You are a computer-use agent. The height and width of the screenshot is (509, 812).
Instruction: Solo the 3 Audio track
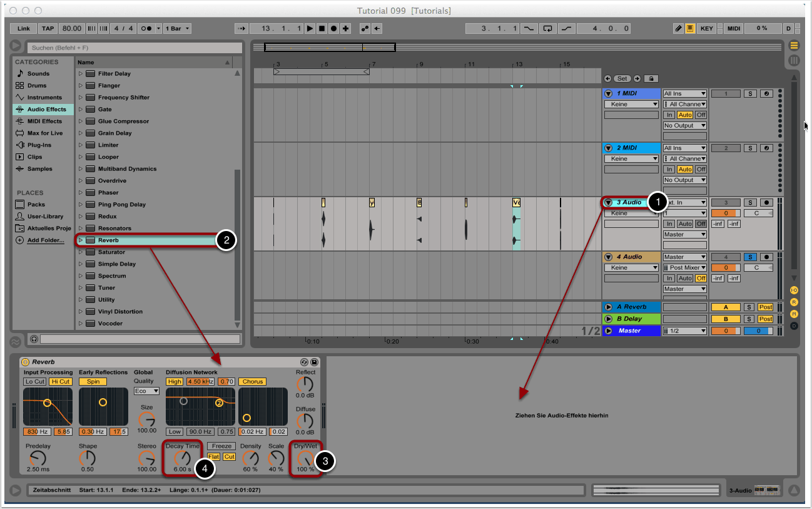pos(750,203)
